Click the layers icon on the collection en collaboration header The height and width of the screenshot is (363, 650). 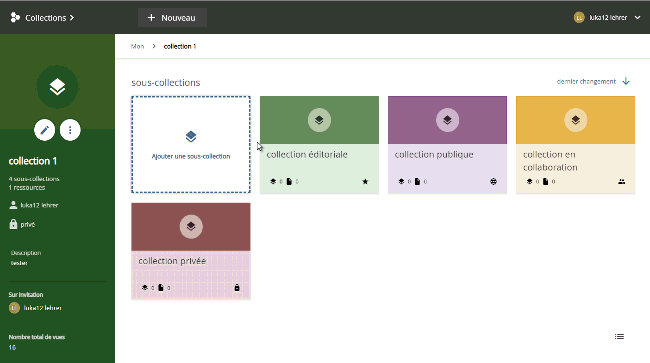pyautogui.click(x=575, y=120)
